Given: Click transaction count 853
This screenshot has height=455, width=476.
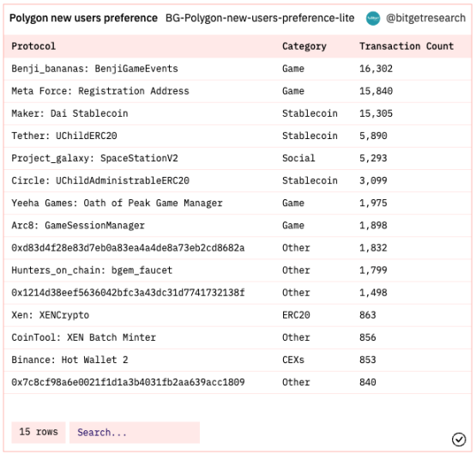Looking at the screenshot, I should point(368,360).
